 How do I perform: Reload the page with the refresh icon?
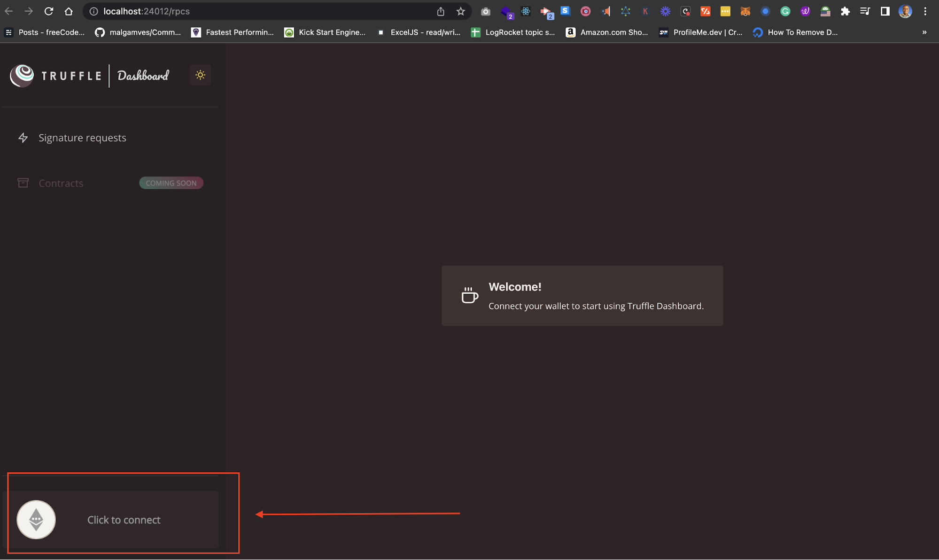coord(49,11)
